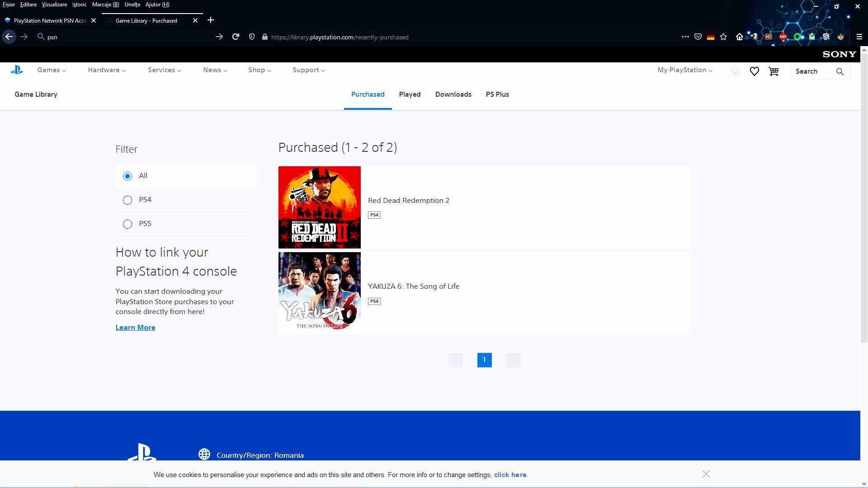868x488 pixels.
Task: Open the Red Dead Redemption 2 title link
Action: (x=408, y=201)
